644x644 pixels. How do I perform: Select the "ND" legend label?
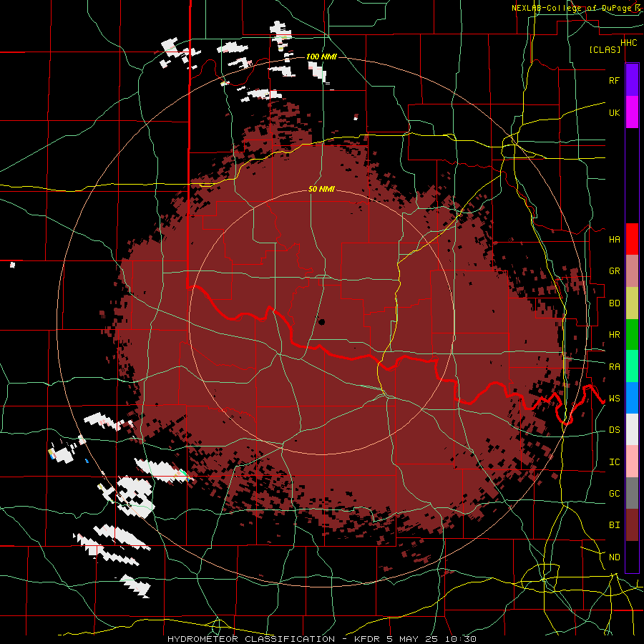click(614, 557)
